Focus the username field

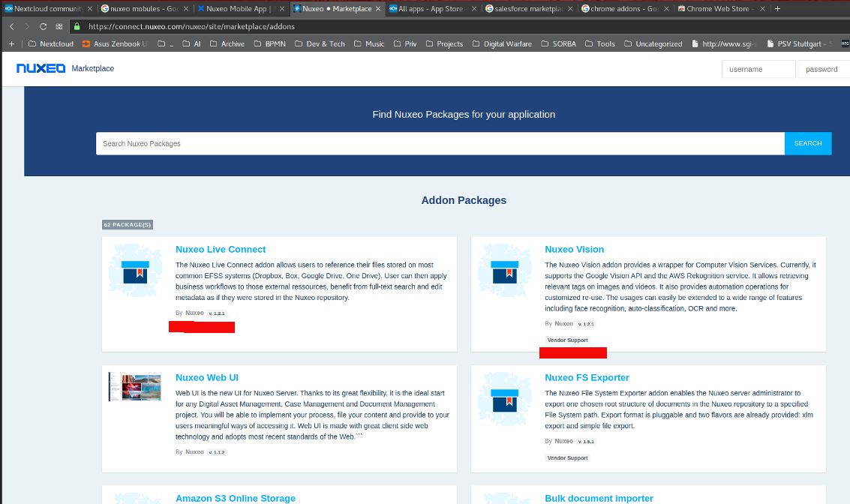(x=758, y=69)
